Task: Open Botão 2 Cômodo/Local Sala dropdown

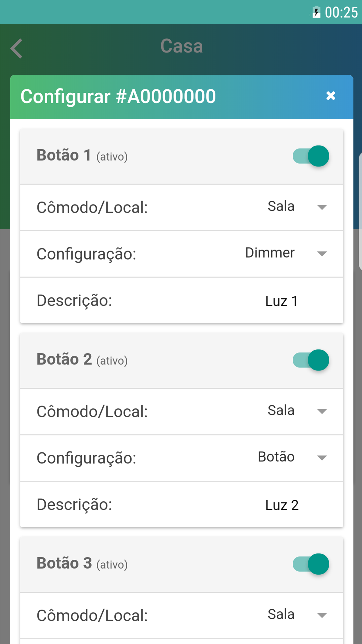Action: pyautogui.click(x=322, y=411)
